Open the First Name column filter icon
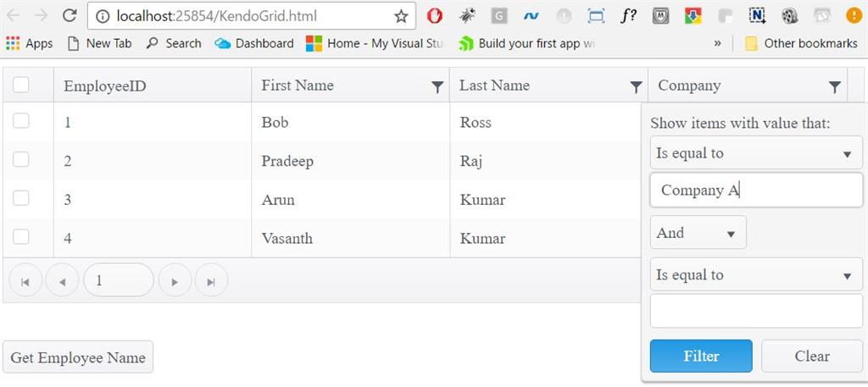This screenshot has height=387, width=868. pos(437,86)
